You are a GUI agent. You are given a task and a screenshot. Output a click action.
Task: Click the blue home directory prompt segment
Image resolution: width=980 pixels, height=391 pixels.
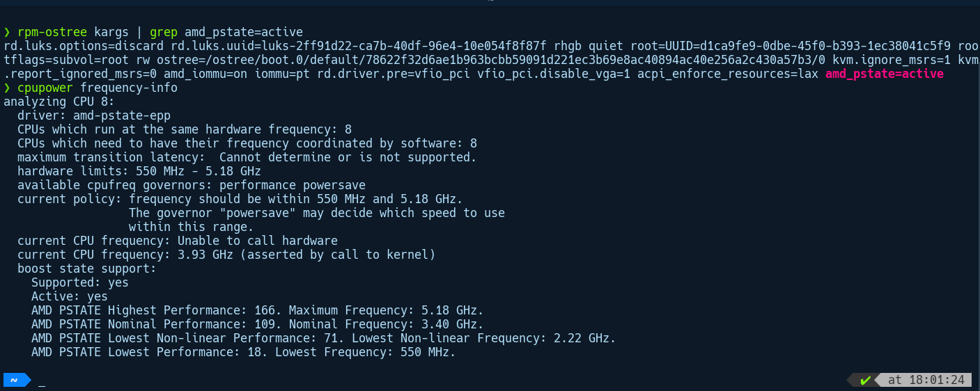(x=14, y=380)
